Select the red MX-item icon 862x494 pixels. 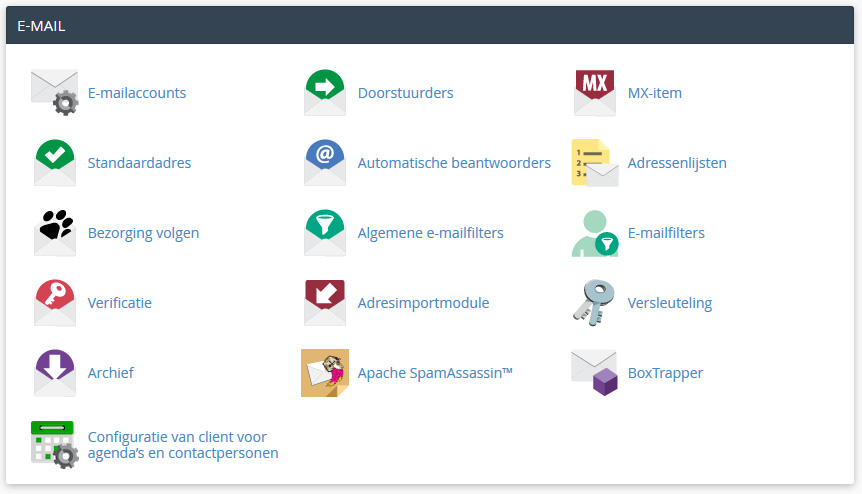tap(594, 92)
